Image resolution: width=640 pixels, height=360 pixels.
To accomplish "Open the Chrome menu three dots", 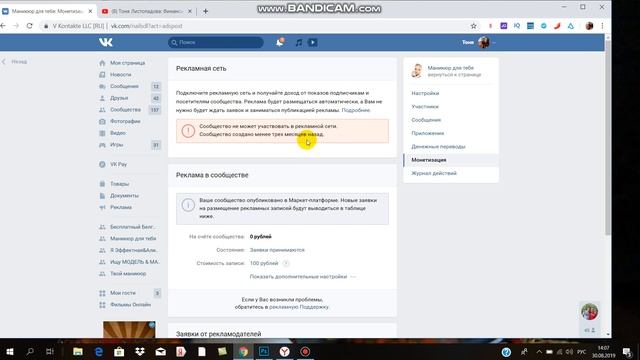I will (602, 26).
